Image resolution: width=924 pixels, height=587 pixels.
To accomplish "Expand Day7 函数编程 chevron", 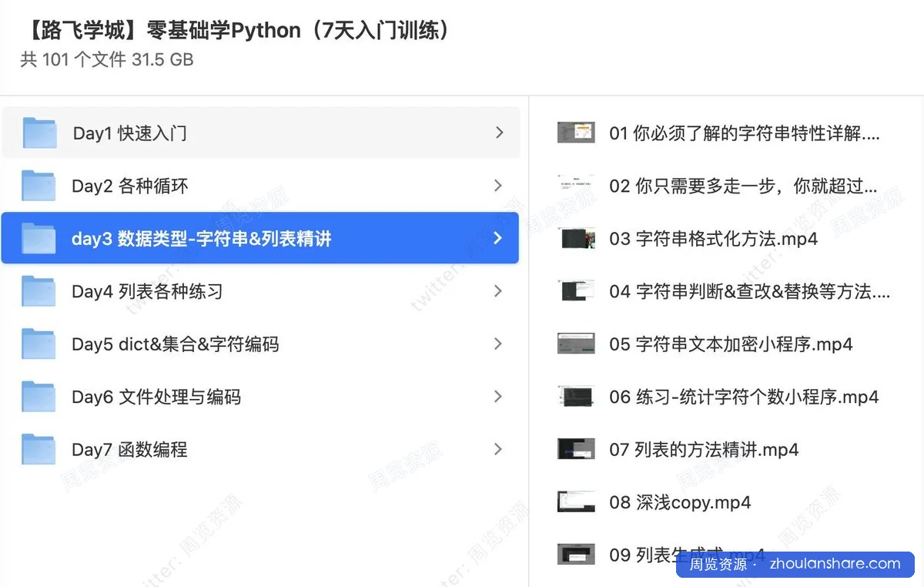I will [497, 449].
